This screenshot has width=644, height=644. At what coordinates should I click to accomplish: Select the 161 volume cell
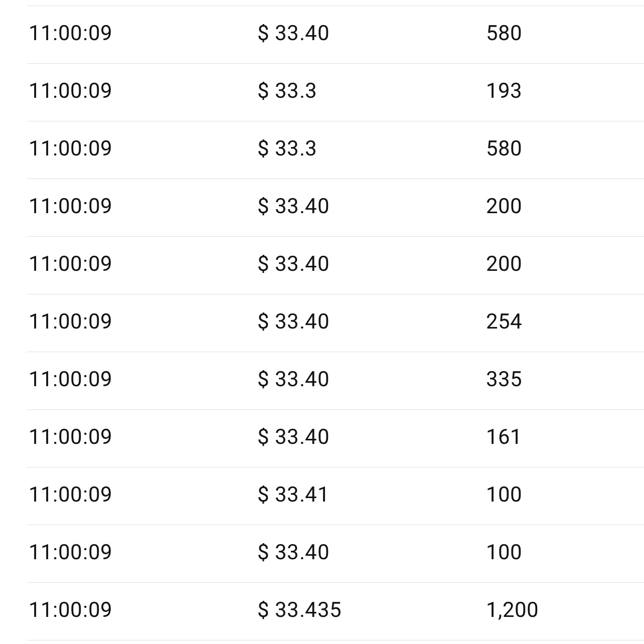[x=503, y=437]
